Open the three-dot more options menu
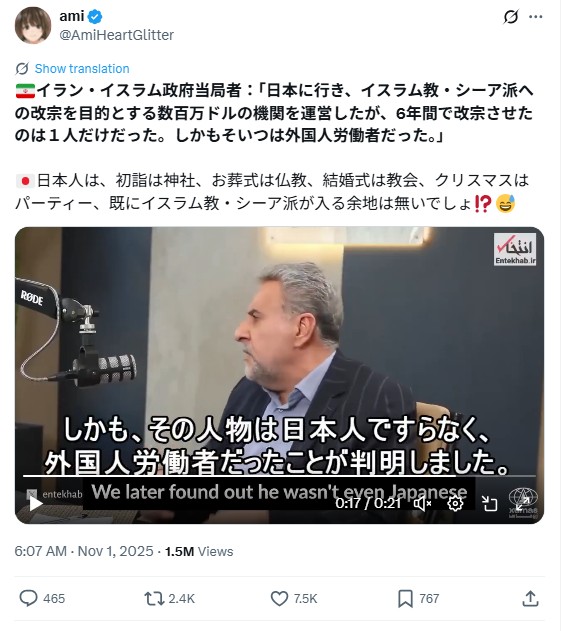The image size is (565, 631). pyautogui.click(x=536, y=17)
